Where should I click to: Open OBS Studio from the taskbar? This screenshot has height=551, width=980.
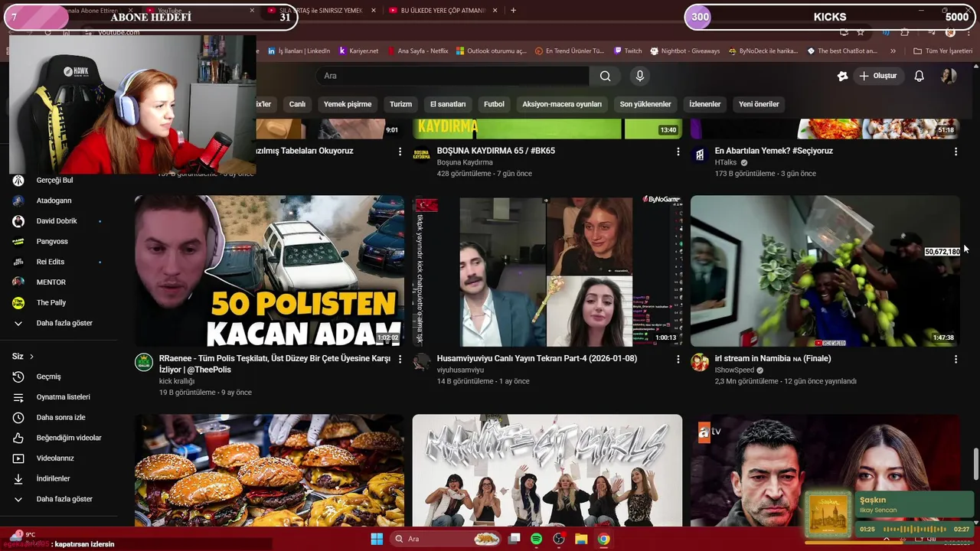559,539
